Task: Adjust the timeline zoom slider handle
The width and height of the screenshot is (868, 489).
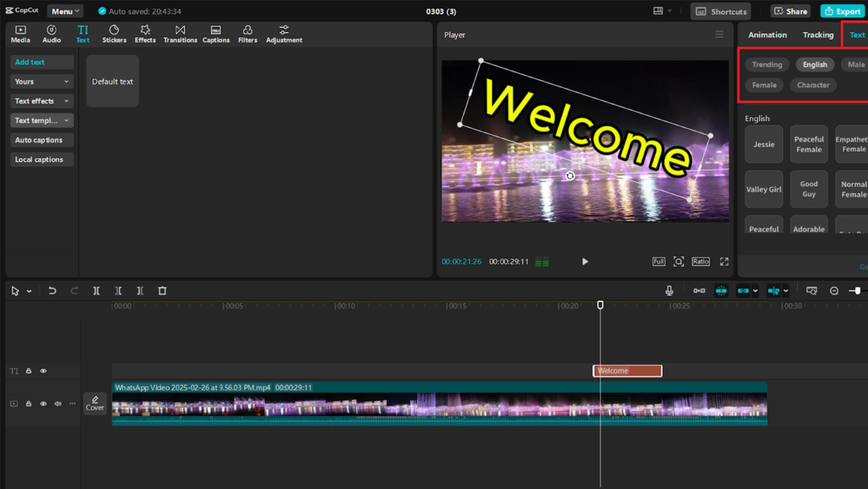Action: (857, 291)
